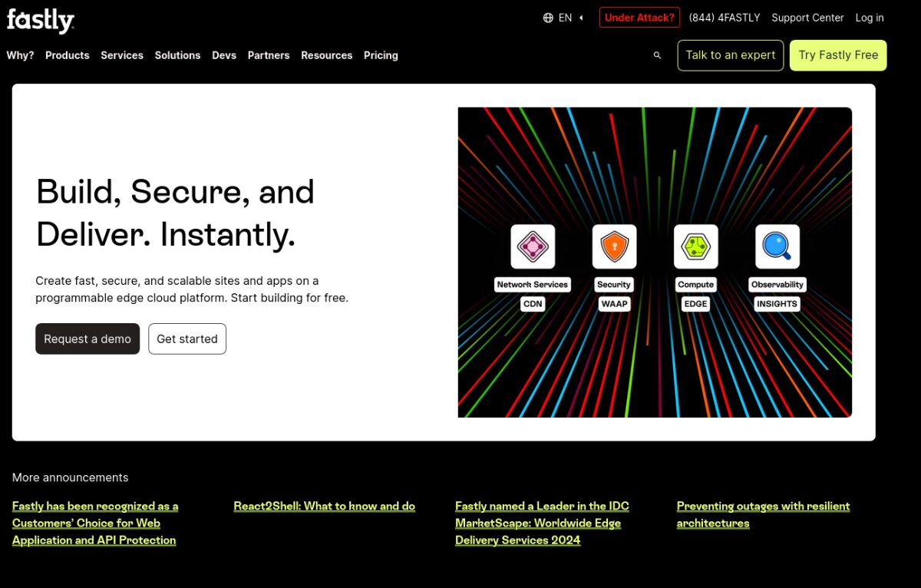Open the Devs menu

point(224,55)
